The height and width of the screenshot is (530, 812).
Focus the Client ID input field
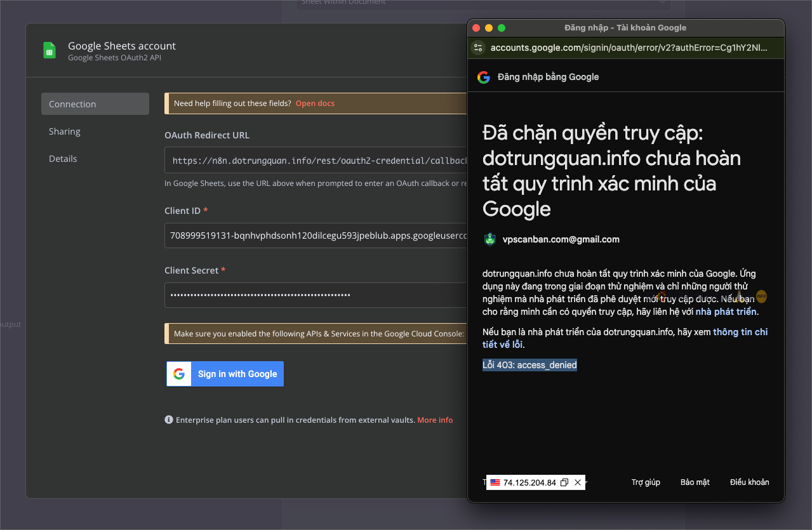click(x=316, y=235)
